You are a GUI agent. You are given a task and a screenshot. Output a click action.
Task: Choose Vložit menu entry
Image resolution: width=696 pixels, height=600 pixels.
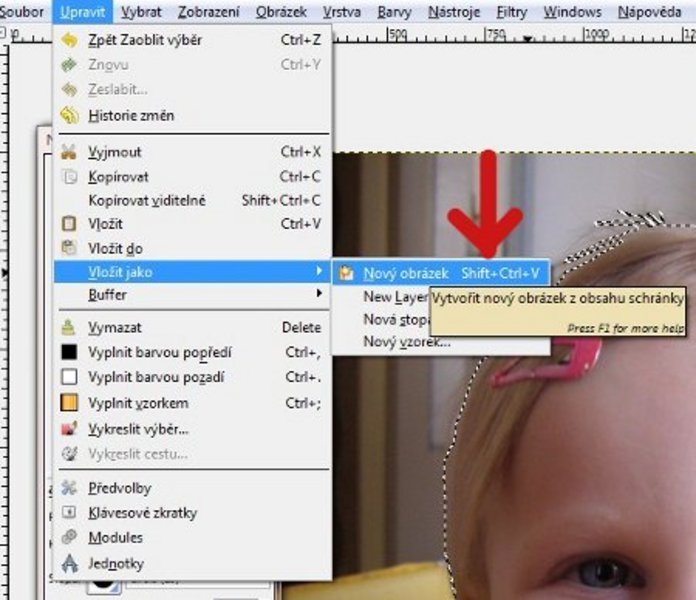pyautogui.click(x=192, y=224)
